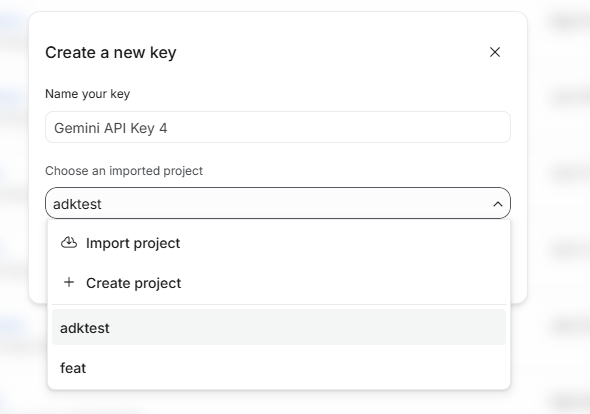Viewport: 590px width, 414px height.
Task: Click the blurred background right of the dialog
Action: click(559, 207)
